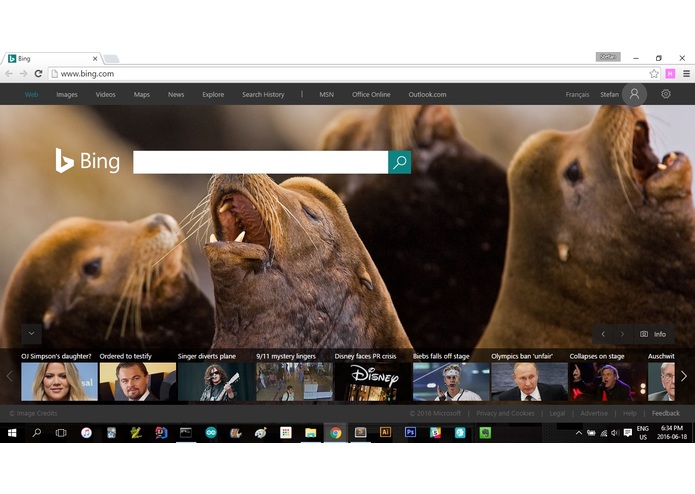Open Collapses on stage thumbnail
Viewport: 695px width, 494px height.
608,381
